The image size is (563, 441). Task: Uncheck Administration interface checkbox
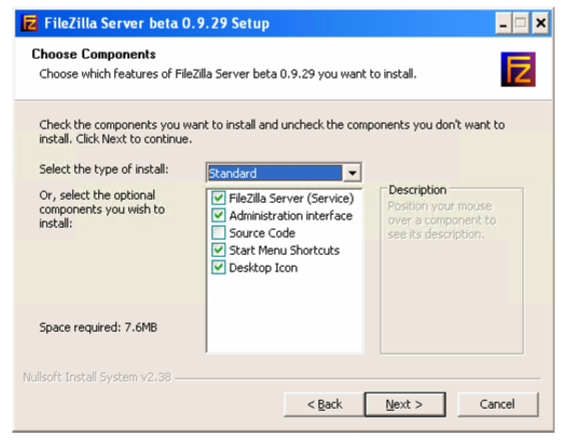(x=218, y=215)
